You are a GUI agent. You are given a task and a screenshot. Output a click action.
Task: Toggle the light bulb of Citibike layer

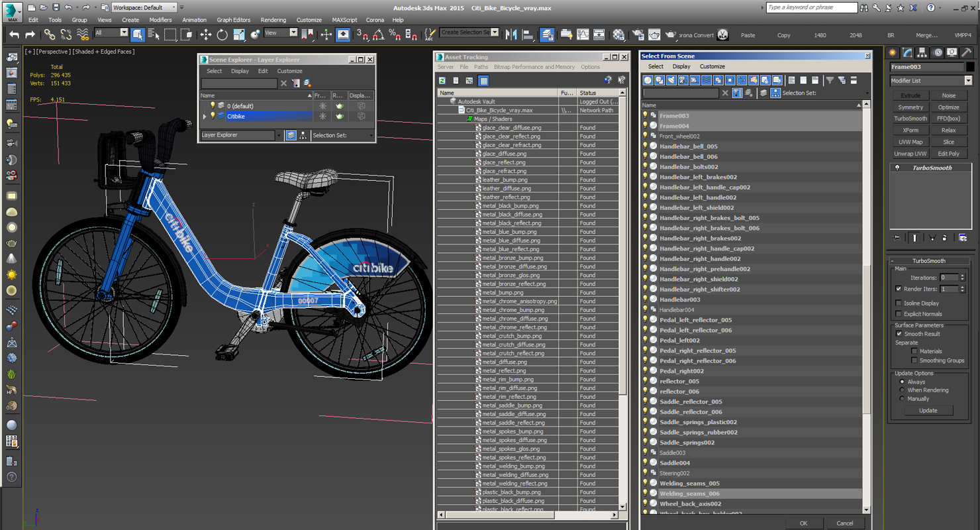tap(213, 116)
